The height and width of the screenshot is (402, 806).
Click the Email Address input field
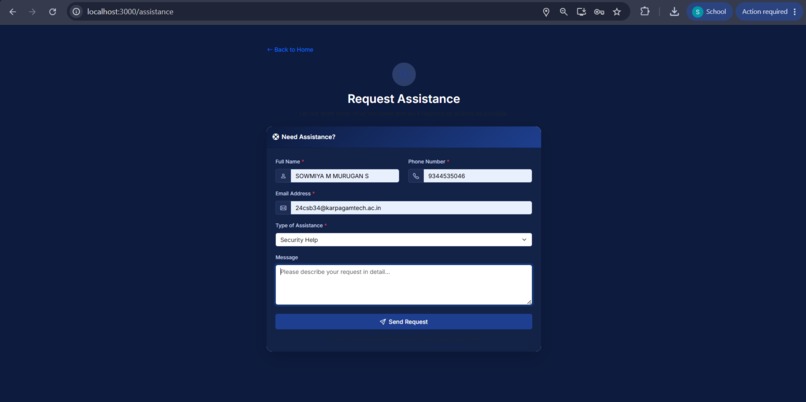tap(411, 208)
